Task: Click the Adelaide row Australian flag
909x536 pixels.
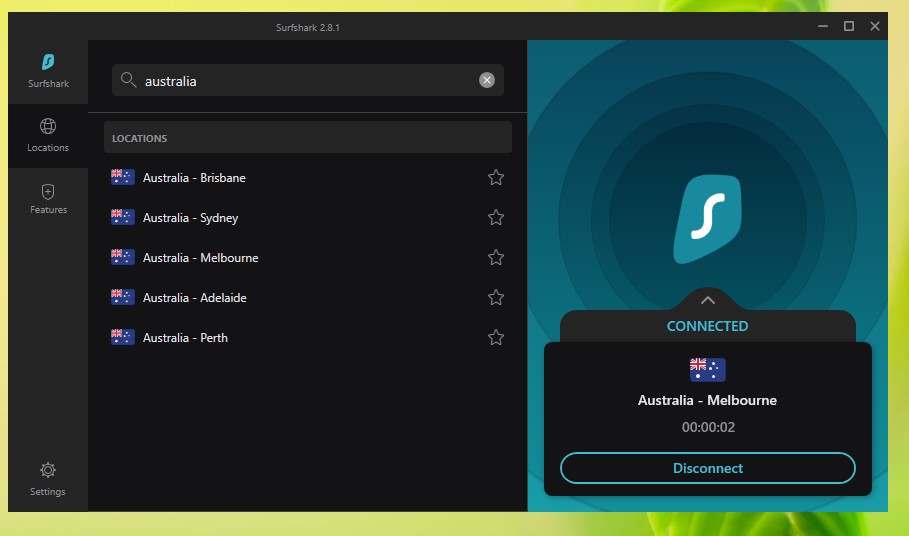Action: [x=123, y=297]
